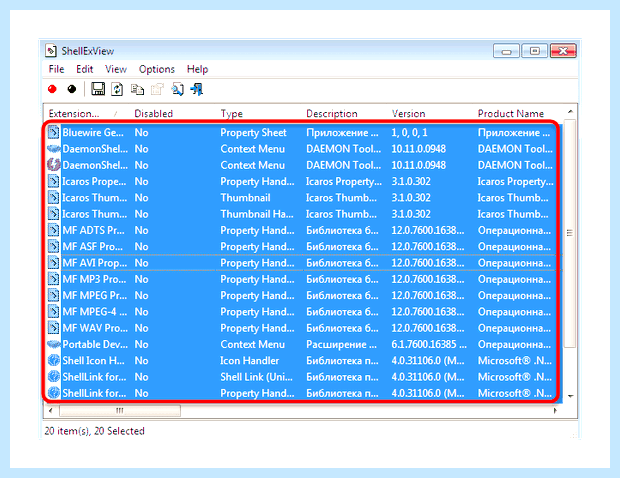Click the greyed properties toolbar icon
620x478 pixels.
click(x=157, y=89)
